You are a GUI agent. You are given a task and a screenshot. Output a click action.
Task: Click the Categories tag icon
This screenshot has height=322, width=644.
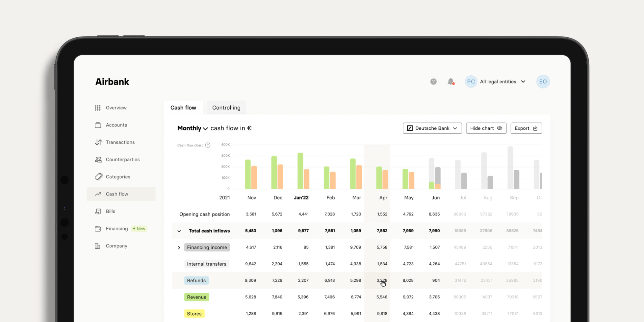pyautogui.click(x=98, y=177)
